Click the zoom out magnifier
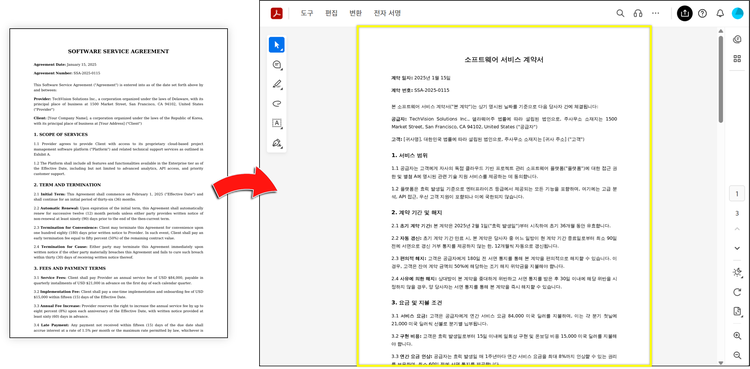This screenshot has height=369, width=750. (737, 355)
